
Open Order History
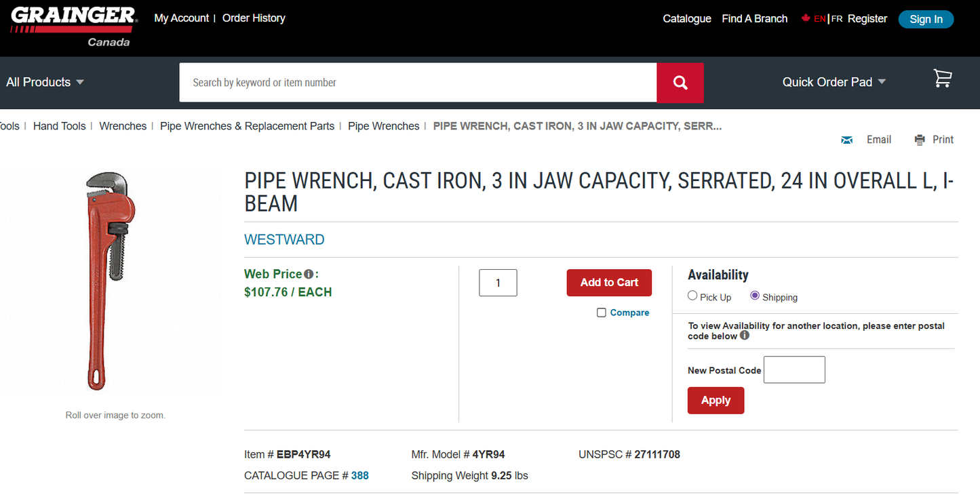(254, 18)
